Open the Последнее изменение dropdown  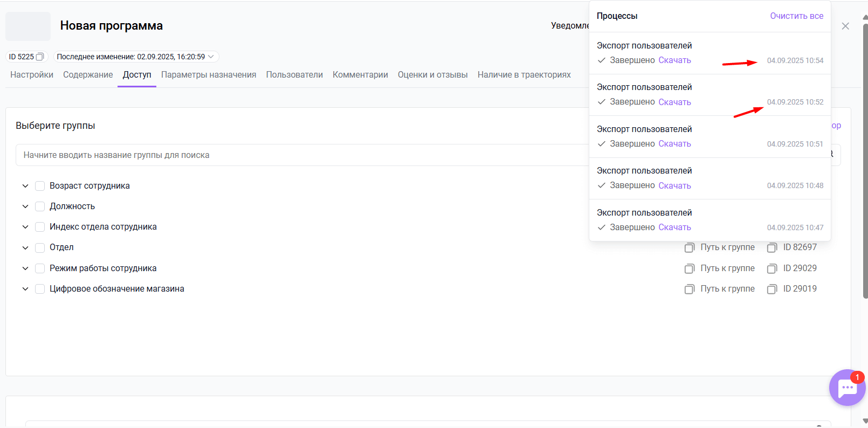(211, 57)
